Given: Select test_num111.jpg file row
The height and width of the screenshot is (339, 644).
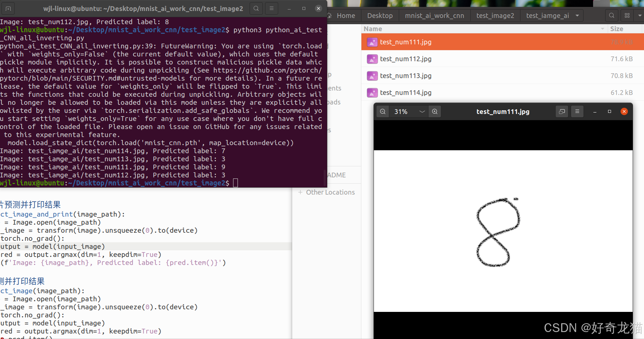Looking at the screenshot, I should (x=502, y=42).
